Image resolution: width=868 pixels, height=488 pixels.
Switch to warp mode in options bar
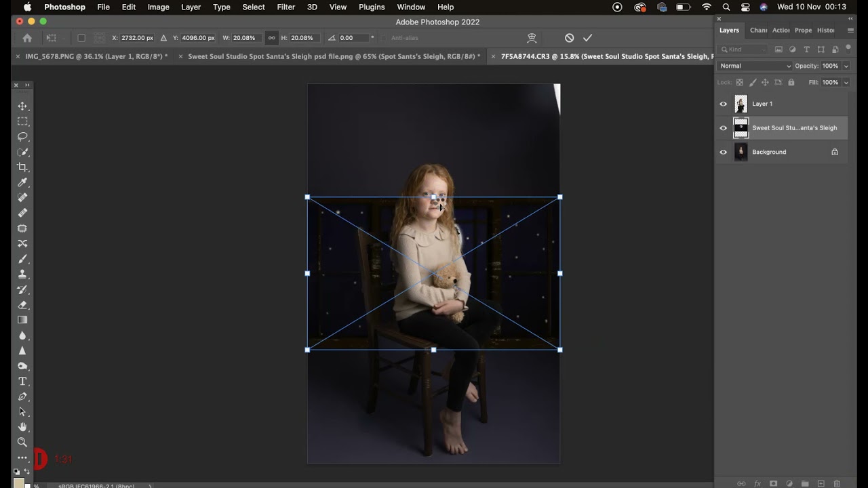532,38
